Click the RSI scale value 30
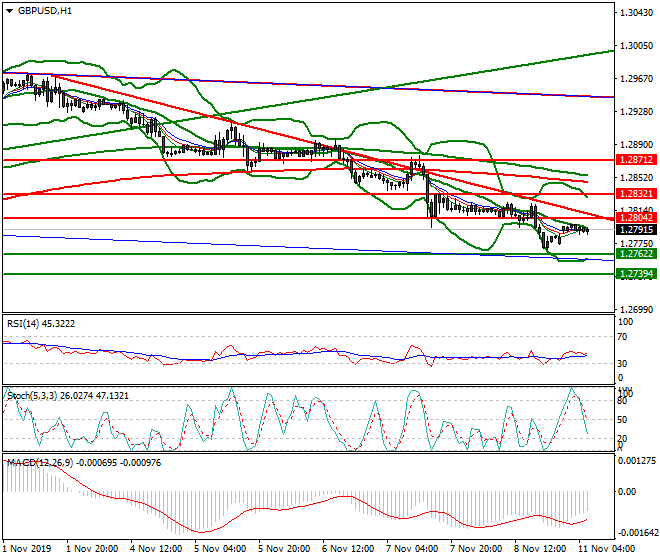This screenshot has height=560, width=660. click(622, 363)
